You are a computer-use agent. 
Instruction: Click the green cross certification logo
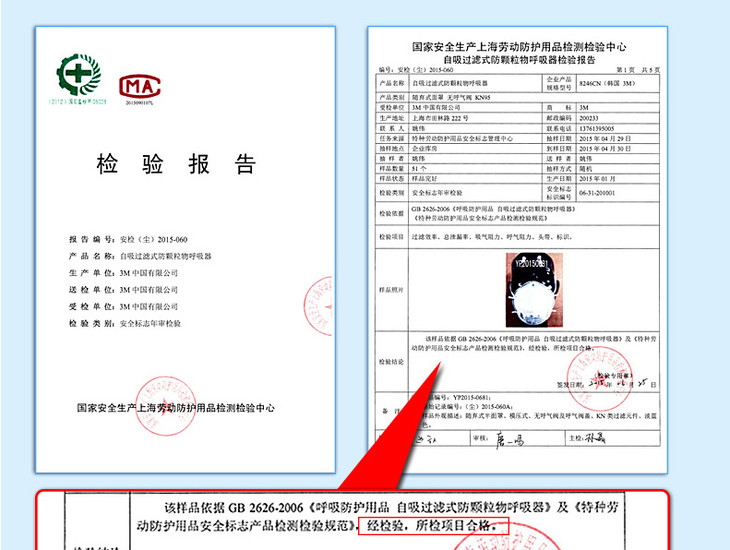tap(78, 75)
